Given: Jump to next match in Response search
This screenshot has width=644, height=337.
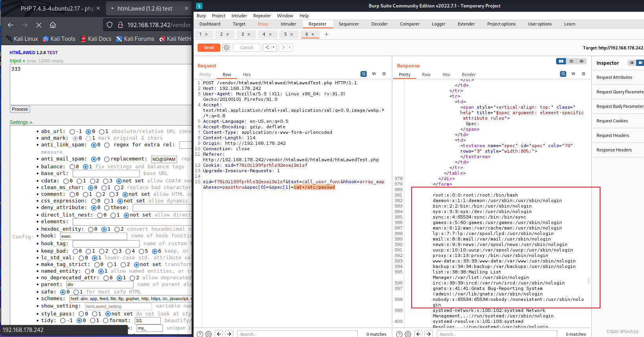Looking at the screenshot, I should pyautogui.click(x=429, y=334).
